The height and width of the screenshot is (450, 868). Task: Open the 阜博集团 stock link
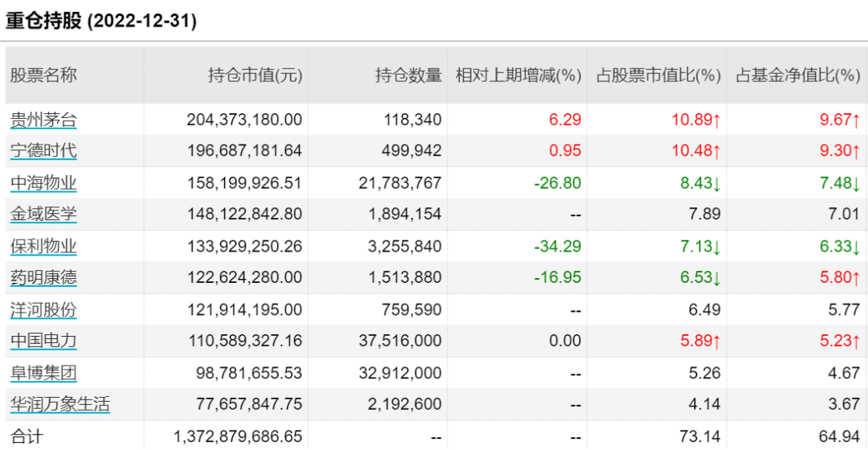[43, 373]
